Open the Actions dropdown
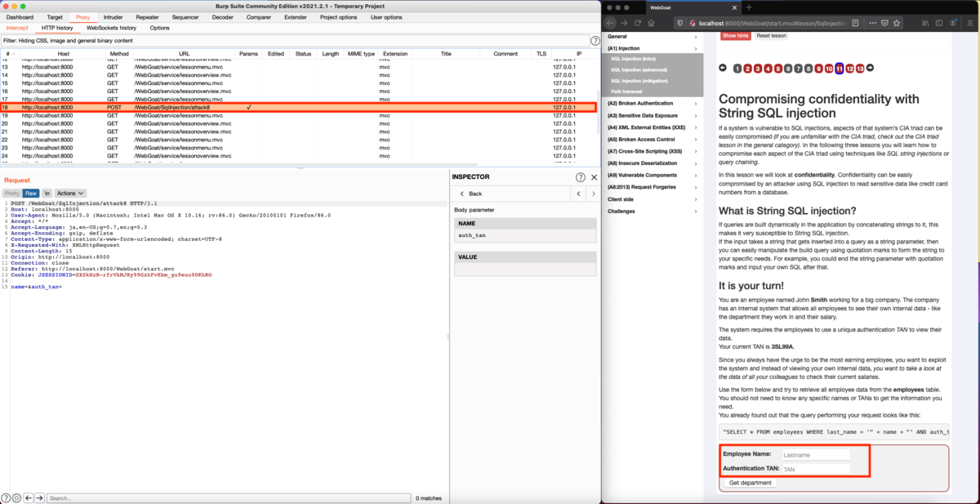Screen dimensions: 980x504 69,194
